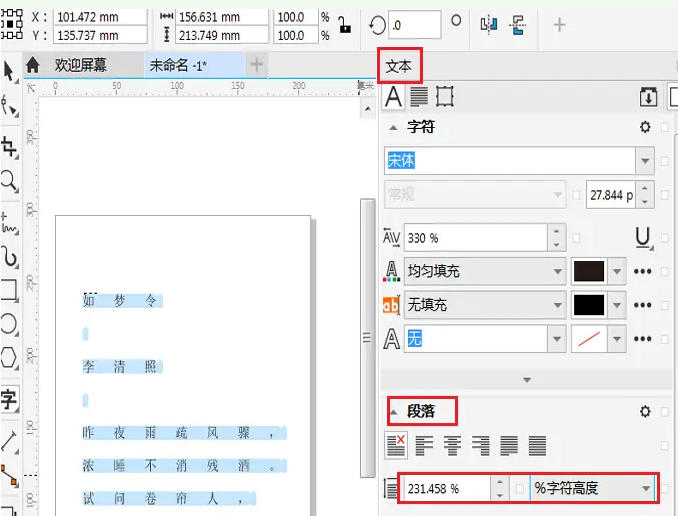Select the Artistic media tool
This screenshot has height=516, width=678.
(x=10, y=257)
